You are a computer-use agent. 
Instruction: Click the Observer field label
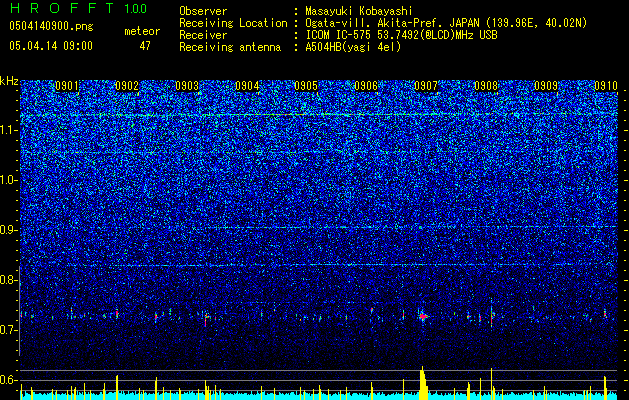pyautogui.click(x=203, y=11)
